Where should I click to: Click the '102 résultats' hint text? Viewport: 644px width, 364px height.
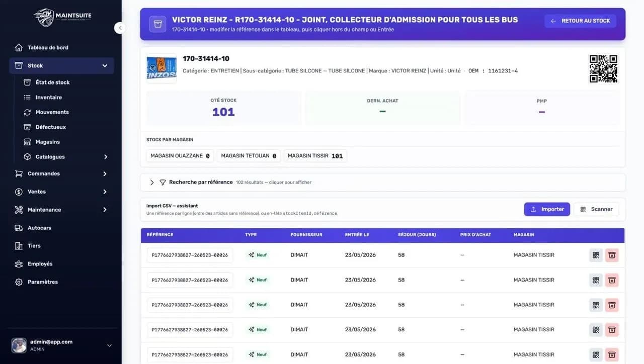[x=274, y=183]
